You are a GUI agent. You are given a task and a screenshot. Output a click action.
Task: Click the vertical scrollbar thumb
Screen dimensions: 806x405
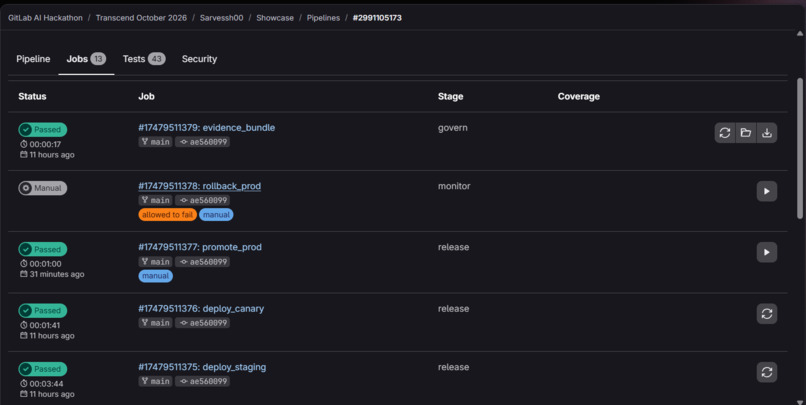pos(799,149)
